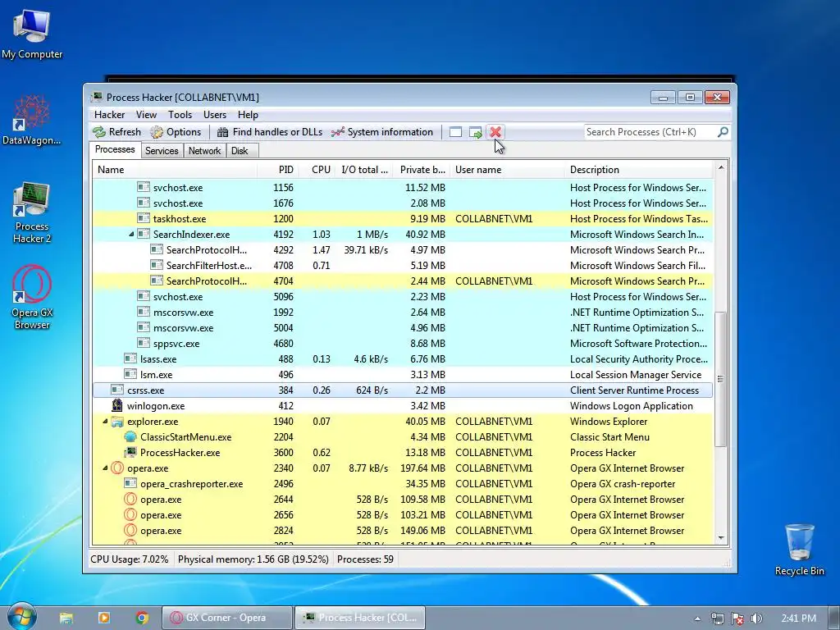840x630 pixels.
Task: Click the opera.exe PID 2644 icon
Action: coord(130,500)
